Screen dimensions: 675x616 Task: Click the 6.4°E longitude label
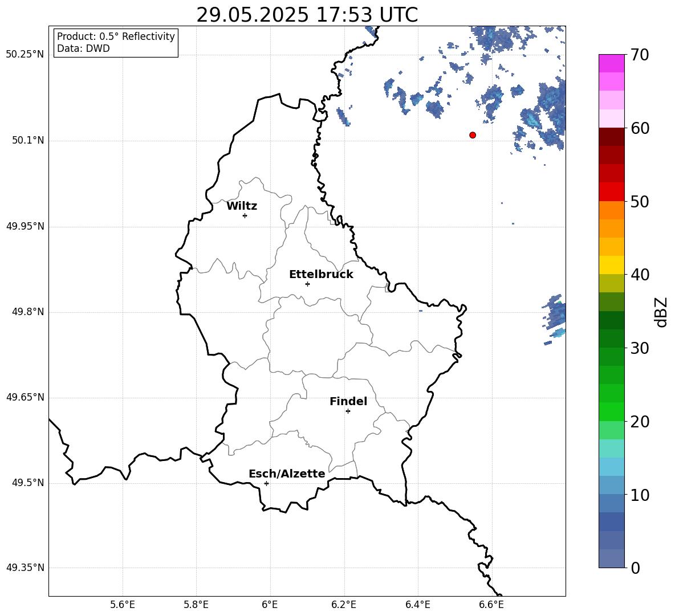pos(417,605)
